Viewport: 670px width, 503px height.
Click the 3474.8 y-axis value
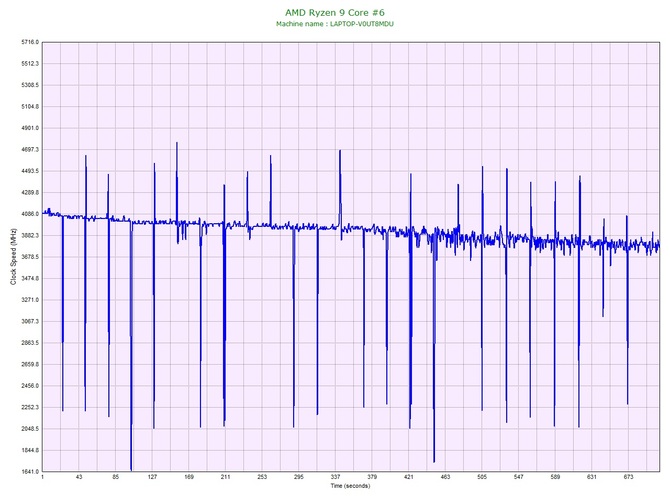coord(30,279)
